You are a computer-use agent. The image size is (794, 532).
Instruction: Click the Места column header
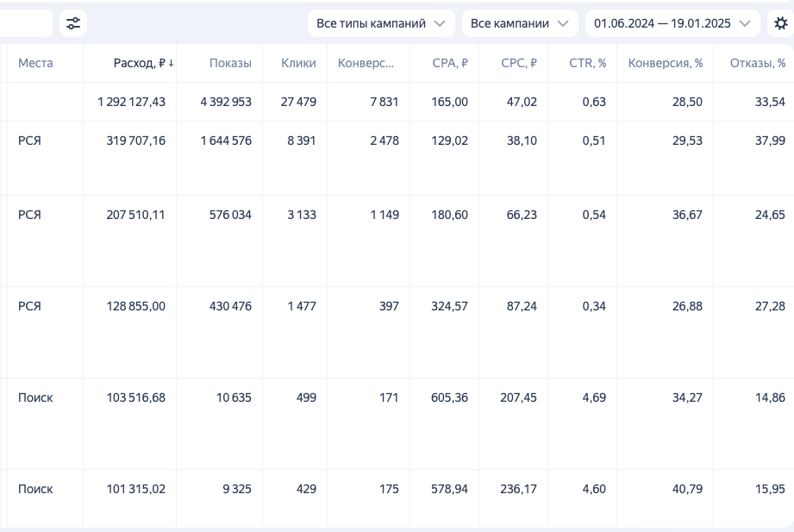[x=35, y=63]
